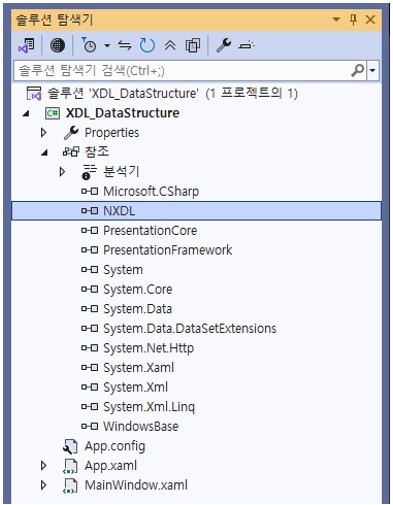Click the PresentationCore reference icon

coord(90,230)
